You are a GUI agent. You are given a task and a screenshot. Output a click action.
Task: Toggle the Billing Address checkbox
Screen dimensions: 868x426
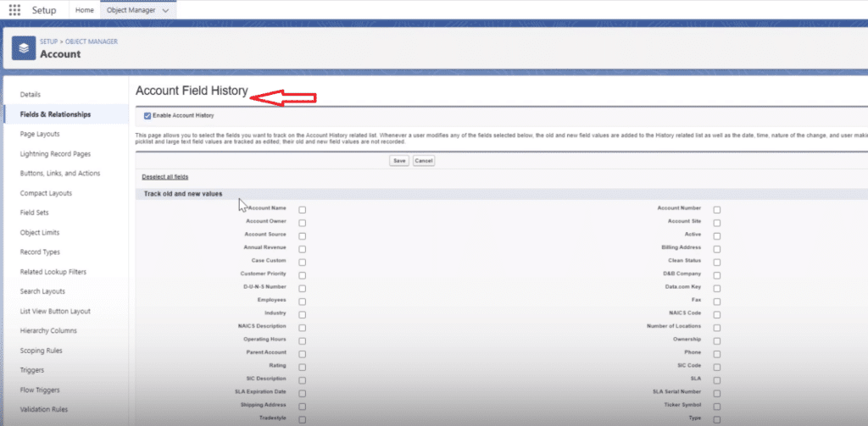716,249
